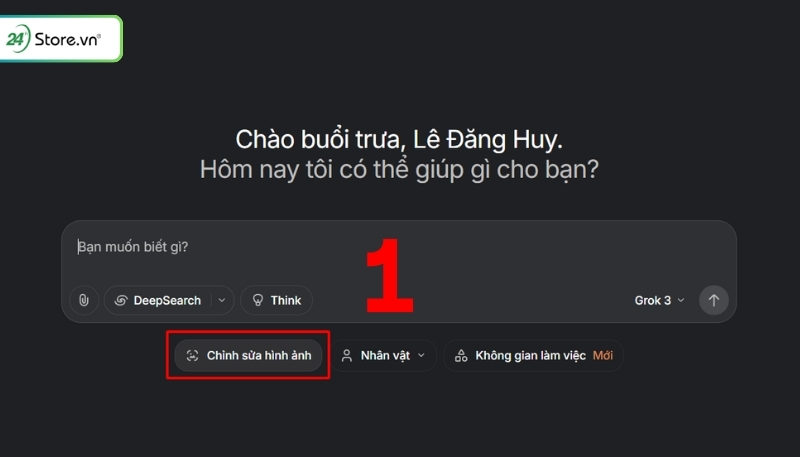Click the Think lightbulb icon
The height and width of the screenshot is (457, 800).
[x=258, y=300]
